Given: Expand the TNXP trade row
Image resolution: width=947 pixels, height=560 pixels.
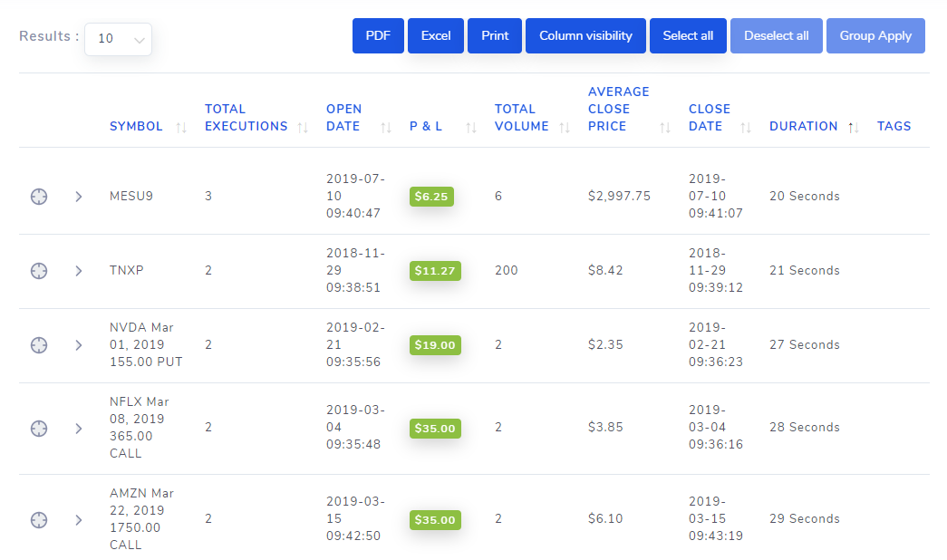Looking at the screenshot, I should pyautogui.click(x=79, y=271).
